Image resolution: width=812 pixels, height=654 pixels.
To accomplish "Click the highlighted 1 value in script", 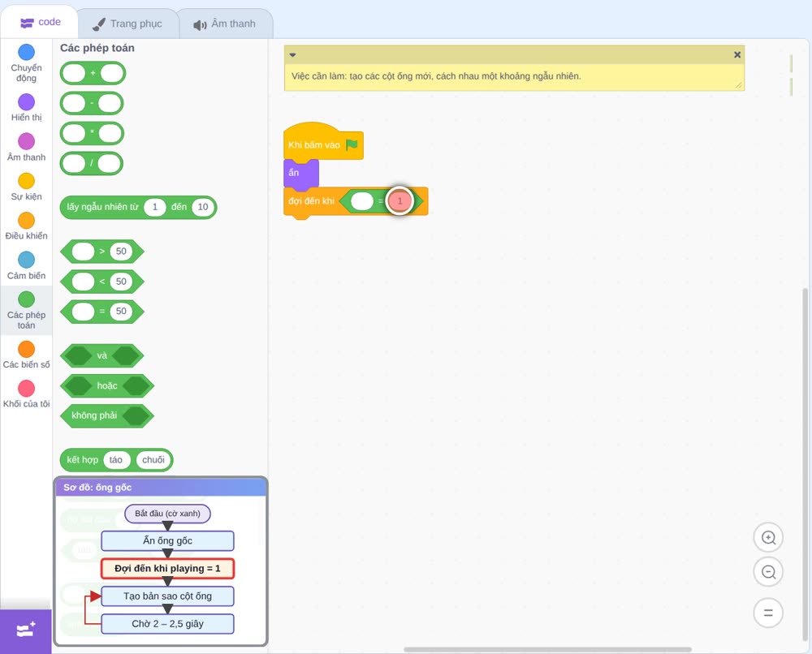I will [x=400, y=201].
